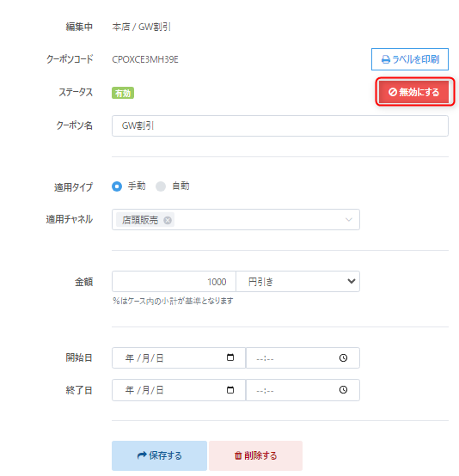Screen dimensions: 459x476
Task: Click the calendar icon in 終了日 field
Action: pyautogui.click(x=230, y=389)
